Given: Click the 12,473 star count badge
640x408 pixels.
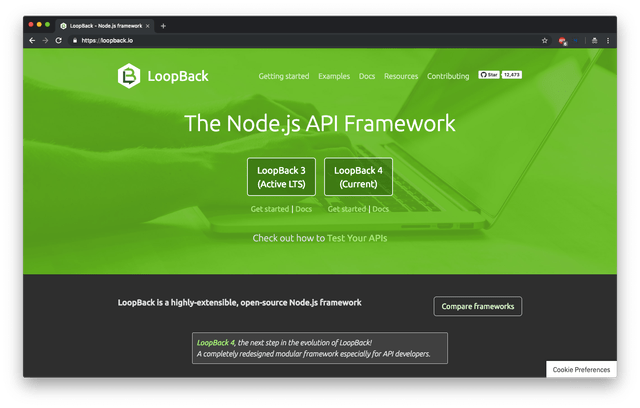Looking at the screenshot, I should tap(511, 75).
